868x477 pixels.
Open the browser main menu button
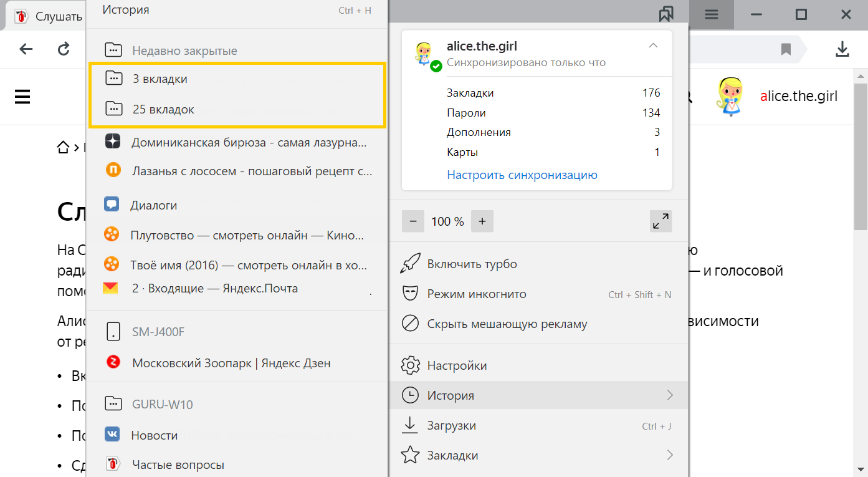(712, 14)
